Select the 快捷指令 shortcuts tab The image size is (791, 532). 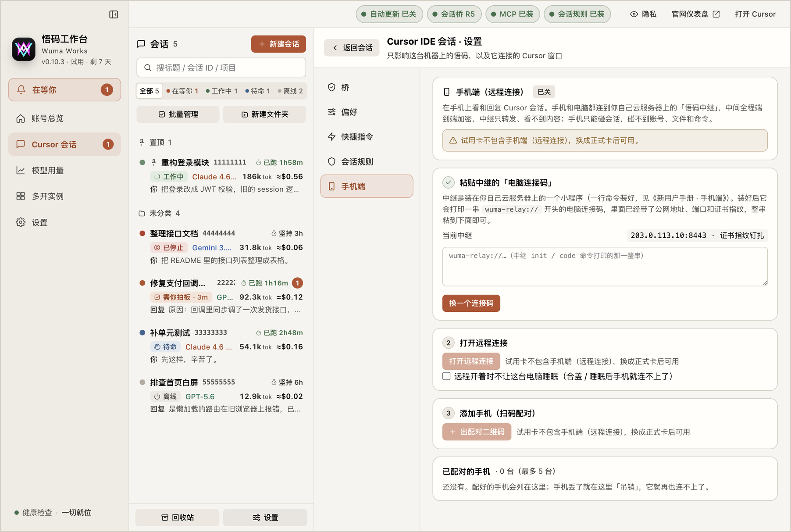click(367, 137)
